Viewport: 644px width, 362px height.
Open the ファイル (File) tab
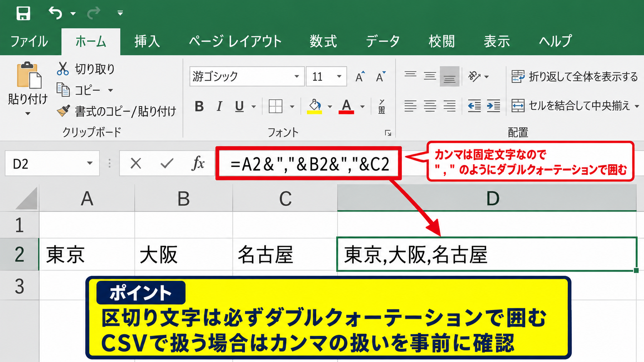(29, 42)
